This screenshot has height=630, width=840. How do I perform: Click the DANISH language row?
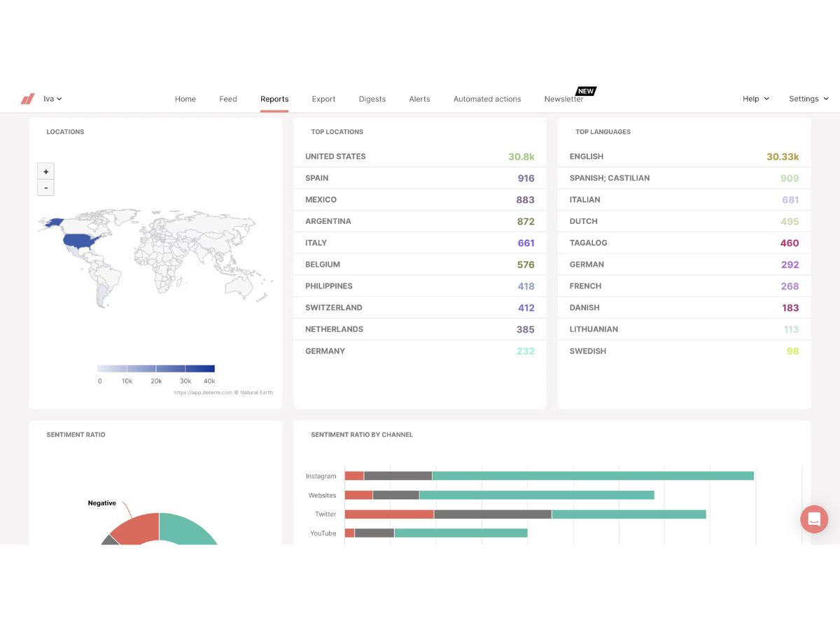(x=684, y=307)
